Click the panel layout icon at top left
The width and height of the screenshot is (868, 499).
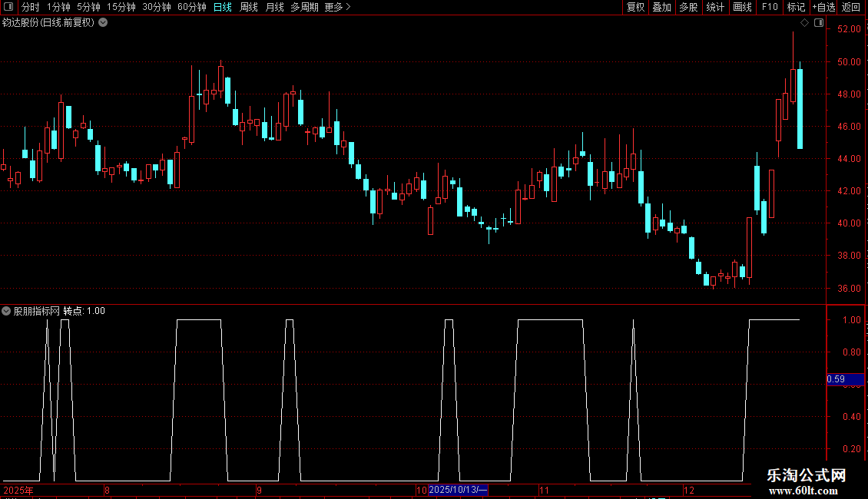pyautogui.click(x=8, y=7)
